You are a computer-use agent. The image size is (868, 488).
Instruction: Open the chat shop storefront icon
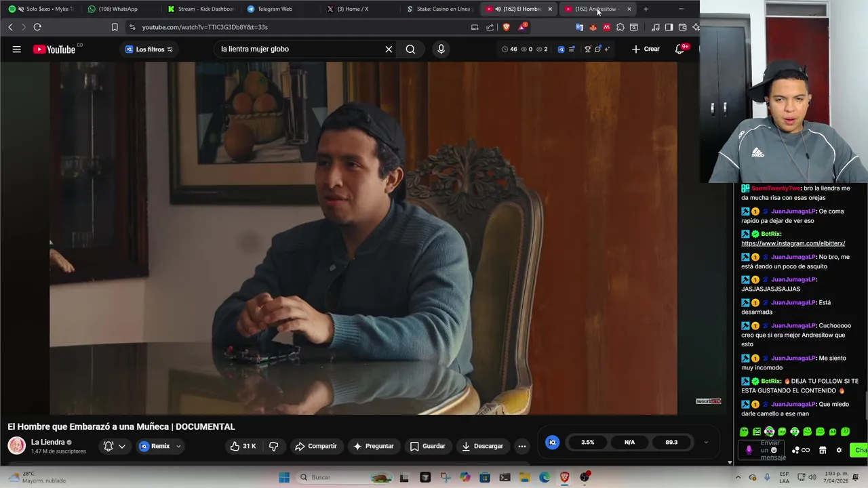coord(823,450)
